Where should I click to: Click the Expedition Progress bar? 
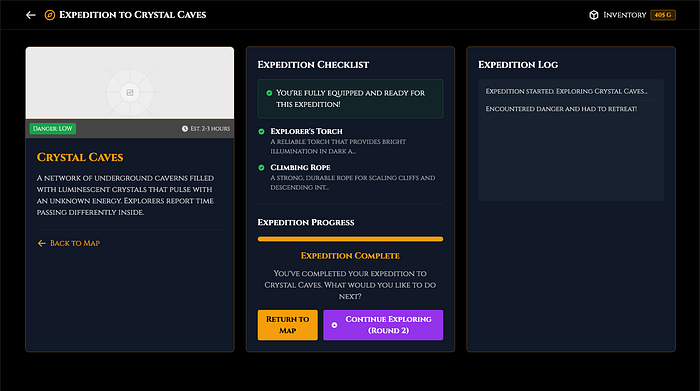[x=350, y=239]
